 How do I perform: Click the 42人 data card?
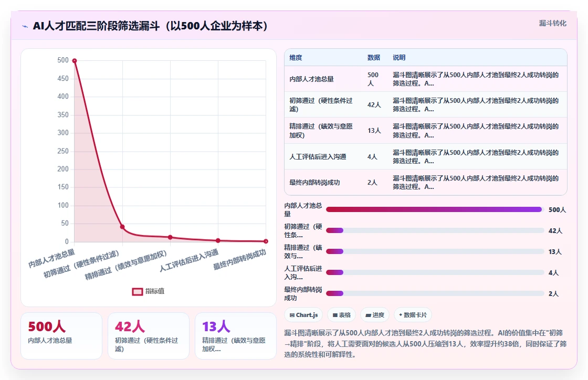(149, 336)
